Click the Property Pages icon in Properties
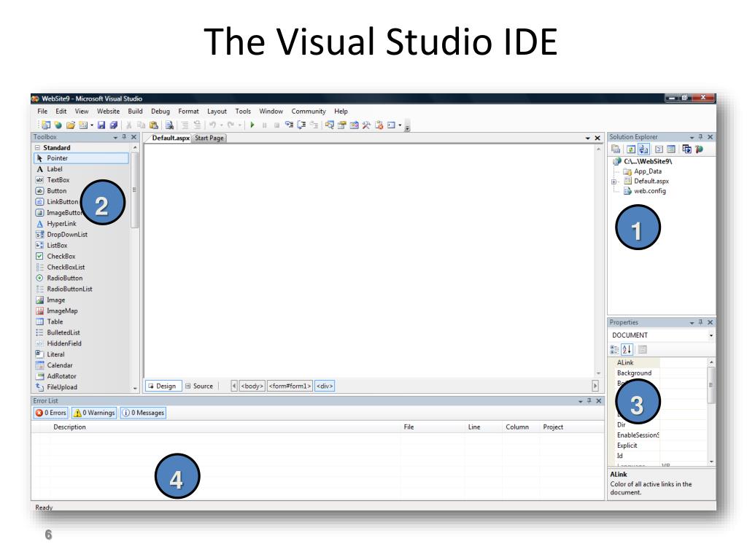747x560 pixels. click(643, 349)
